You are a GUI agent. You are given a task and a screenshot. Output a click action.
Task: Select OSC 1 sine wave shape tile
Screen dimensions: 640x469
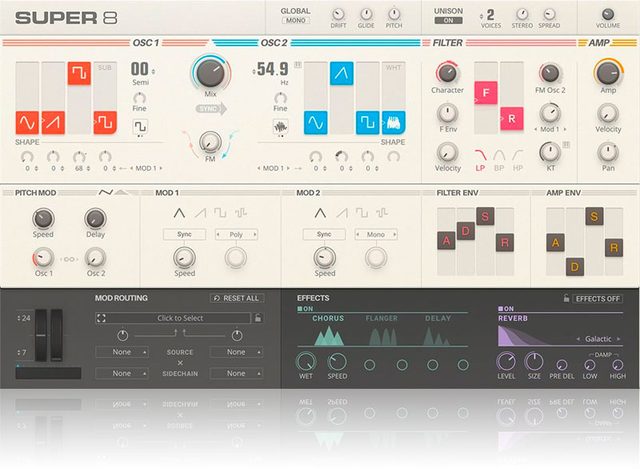point(27,122)
